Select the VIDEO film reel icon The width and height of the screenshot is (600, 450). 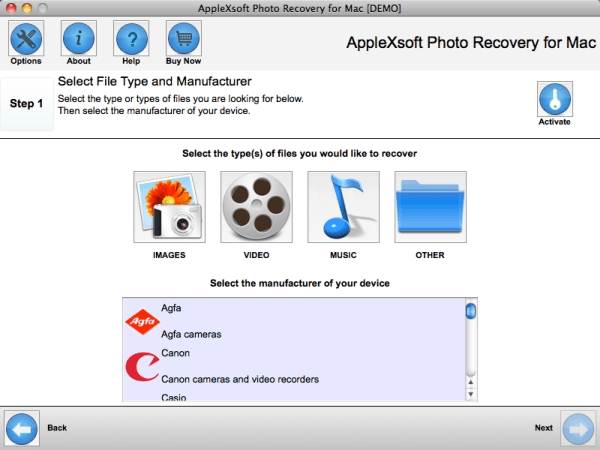(x=256, y=207)
